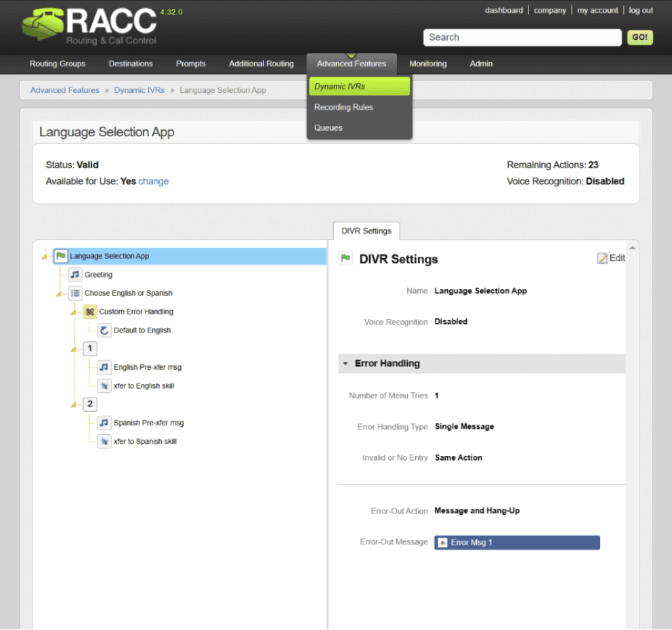Click the redo arrow icon beside Default to English
The image size is (672, 630).
104,330
